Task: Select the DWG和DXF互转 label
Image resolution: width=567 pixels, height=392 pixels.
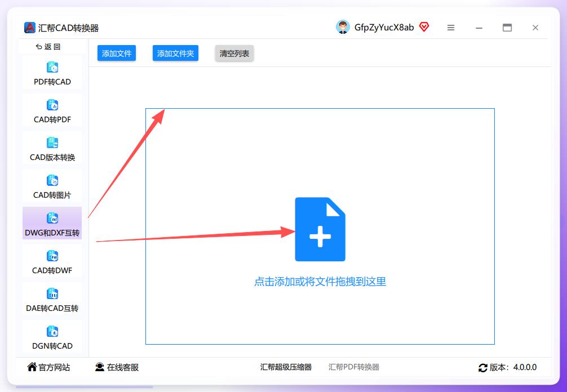Action: coord(52,233)
